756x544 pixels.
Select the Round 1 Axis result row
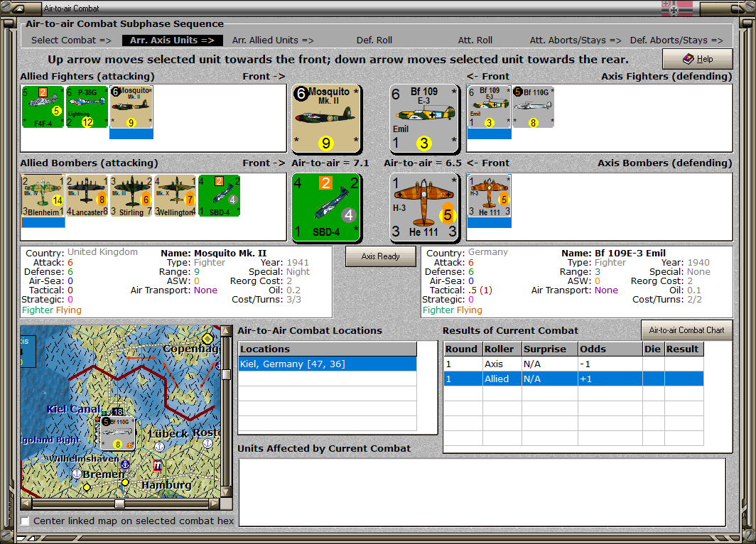(x=573, y=364)
